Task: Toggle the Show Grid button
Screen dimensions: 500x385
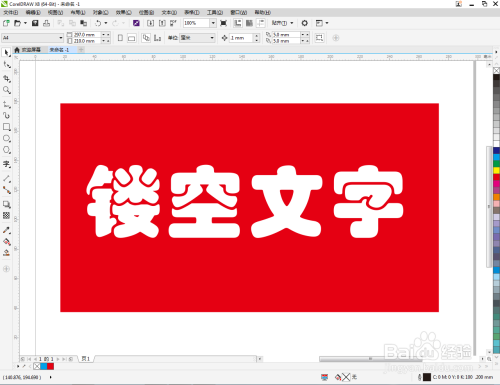Action: (x=249, y=23)
